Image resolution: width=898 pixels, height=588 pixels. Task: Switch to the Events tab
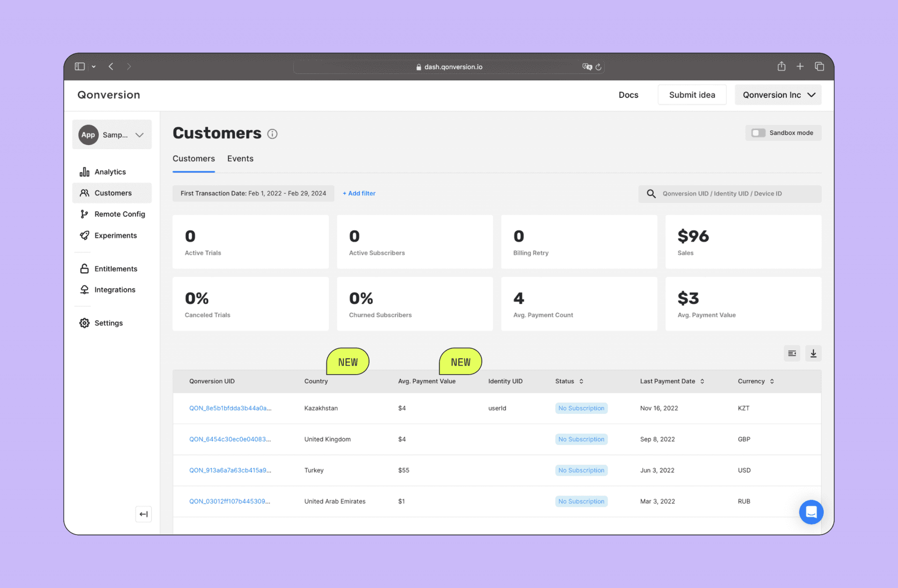pyautogui.click(x=240, y=159)
